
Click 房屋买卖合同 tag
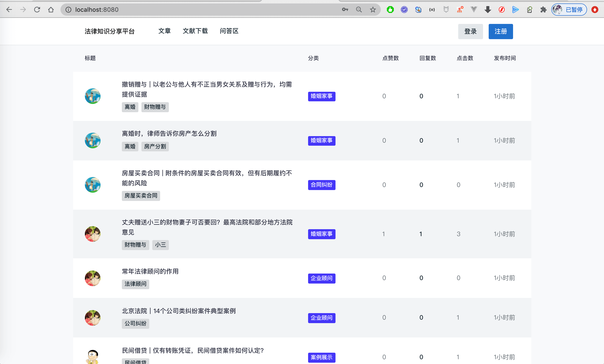tap(141, 196)
